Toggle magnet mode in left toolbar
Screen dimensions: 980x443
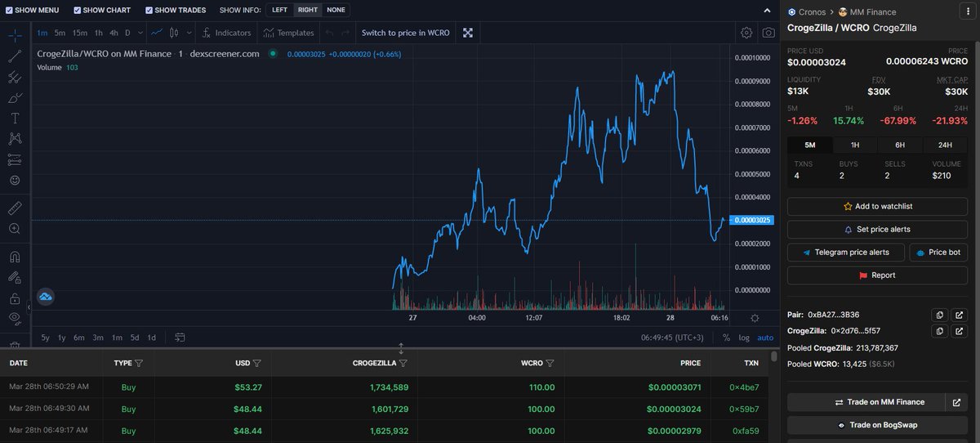(15, 257)
